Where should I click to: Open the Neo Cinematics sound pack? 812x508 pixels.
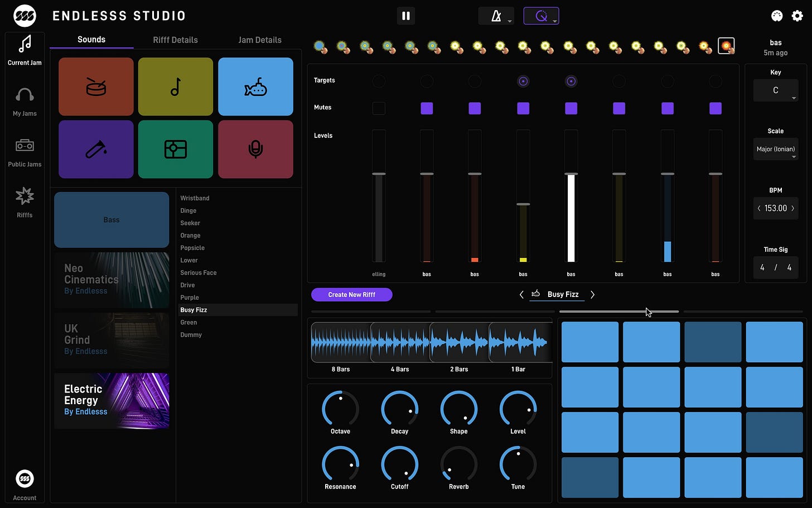(112, 280)
